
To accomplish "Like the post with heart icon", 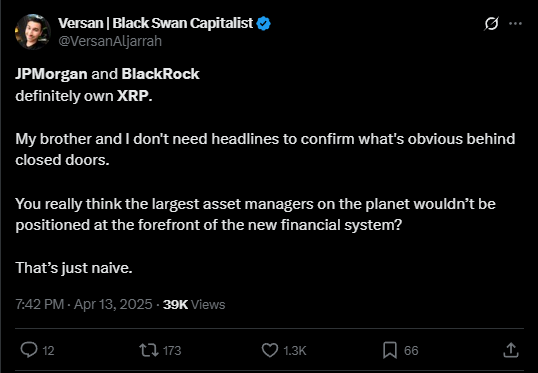I will (270, 350).
